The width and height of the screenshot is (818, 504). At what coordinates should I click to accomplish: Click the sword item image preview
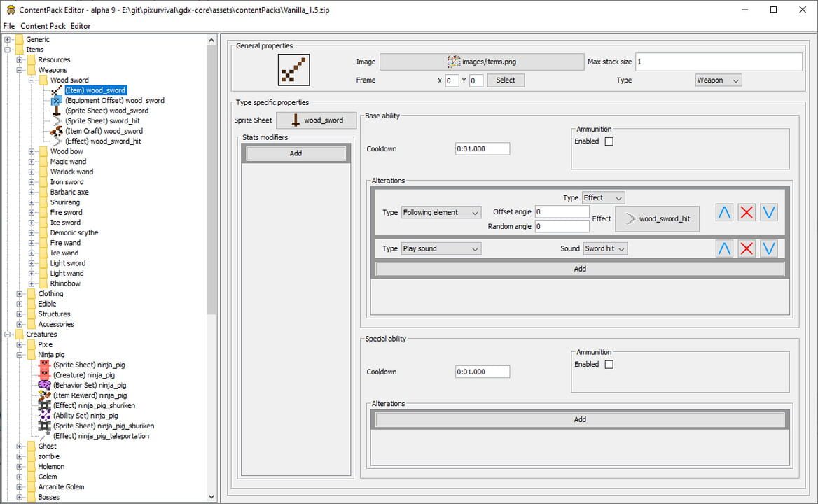(x=293, y=71)
